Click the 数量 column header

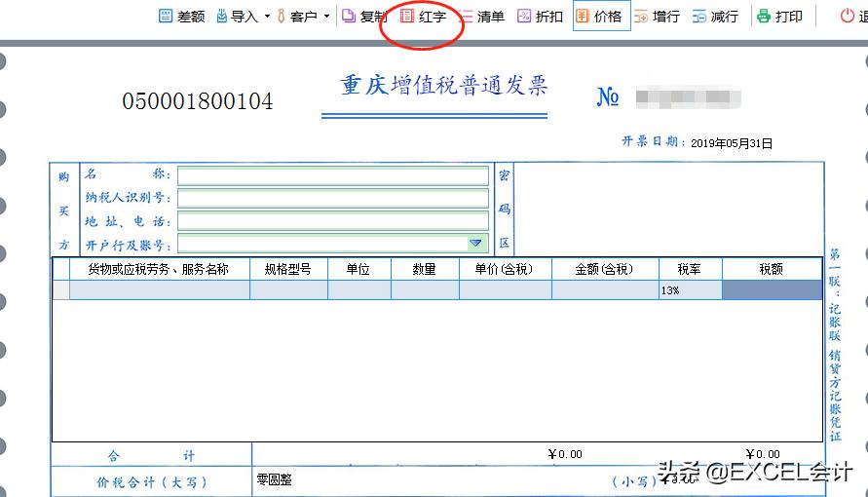(x=425, y=269)
